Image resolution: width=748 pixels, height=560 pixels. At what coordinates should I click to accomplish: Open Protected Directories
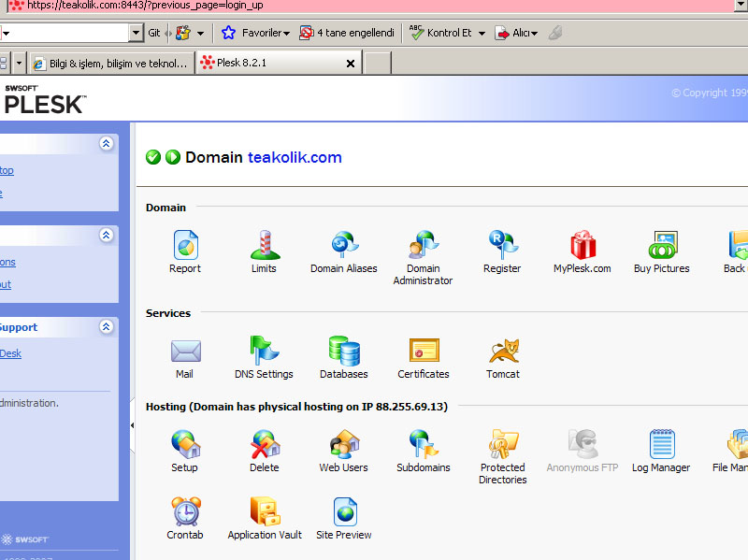503,444
